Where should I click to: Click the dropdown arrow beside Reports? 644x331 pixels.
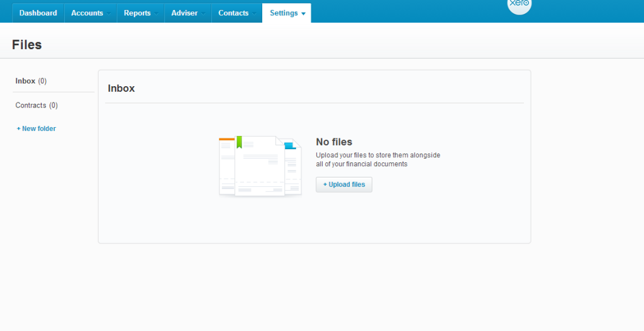tap(156, 14)
